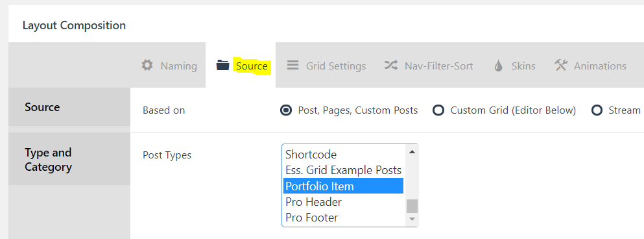The width and height of the screenshot is (644, 239).
Task: Pick Ess. Grid Example Posts post type
Action: [x=343, y=170]
